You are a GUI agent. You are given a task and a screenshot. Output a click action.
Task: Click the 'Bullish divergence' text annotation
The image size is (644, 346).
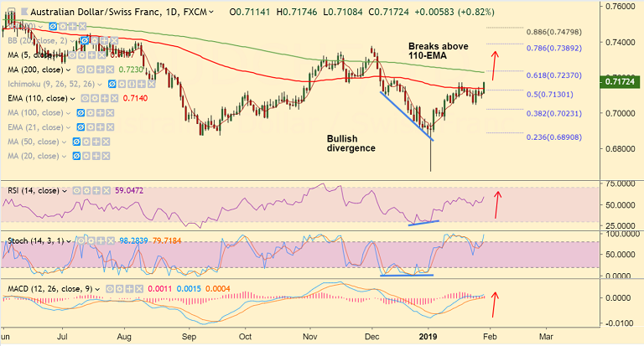351,143
